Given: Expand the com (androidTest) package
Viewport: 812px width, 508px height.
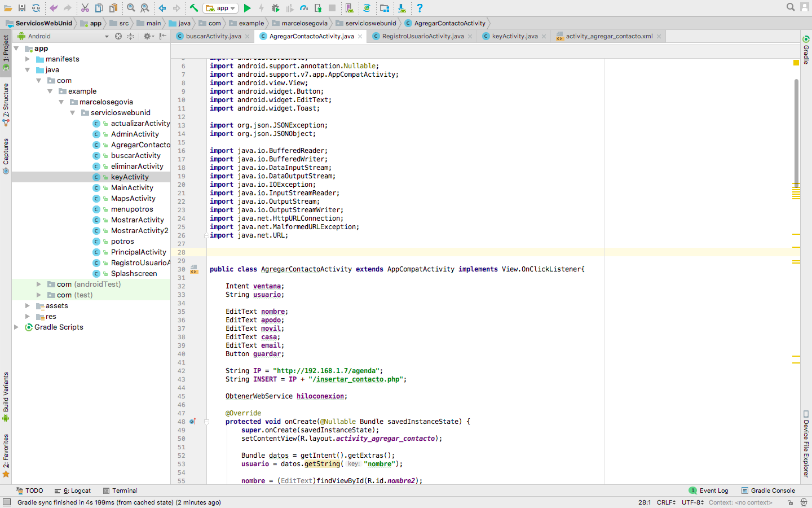Looking at the screenshot, I should [38, 284].
